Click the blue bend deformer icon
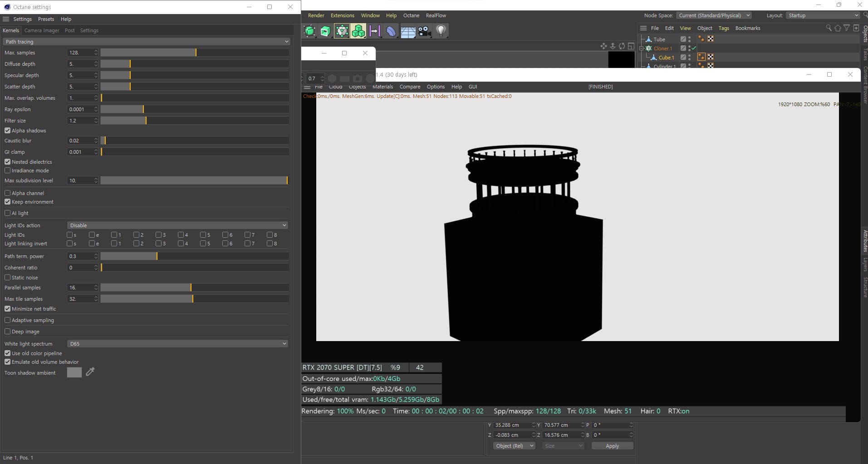868x464 pixels. 391,31
